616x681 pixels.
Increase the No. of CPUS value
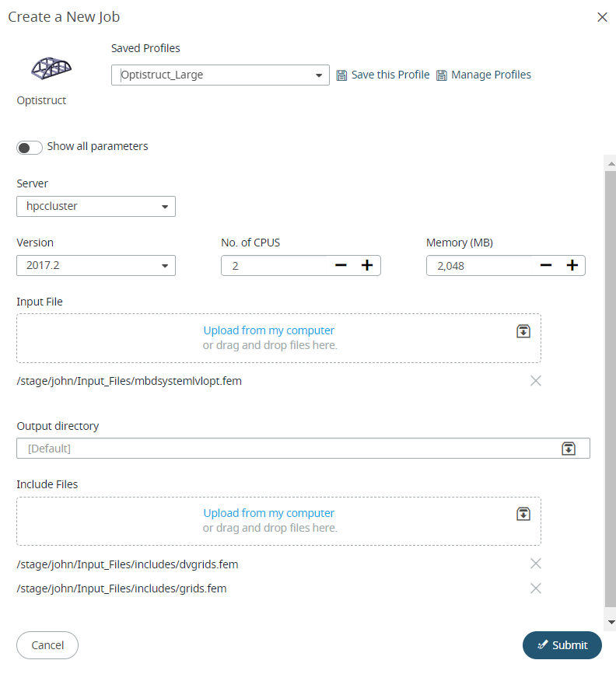point(367,266)
